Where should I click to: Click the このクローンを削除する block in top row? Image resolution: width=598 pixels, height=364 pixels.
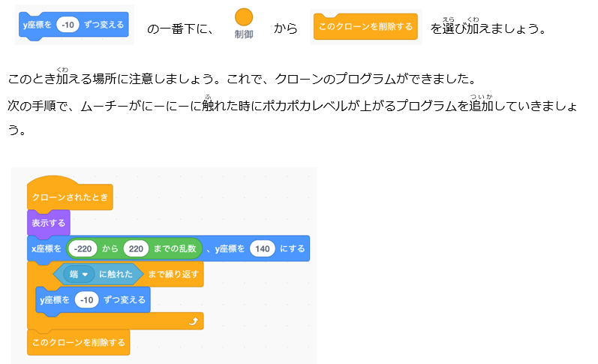tap(365, 27)
